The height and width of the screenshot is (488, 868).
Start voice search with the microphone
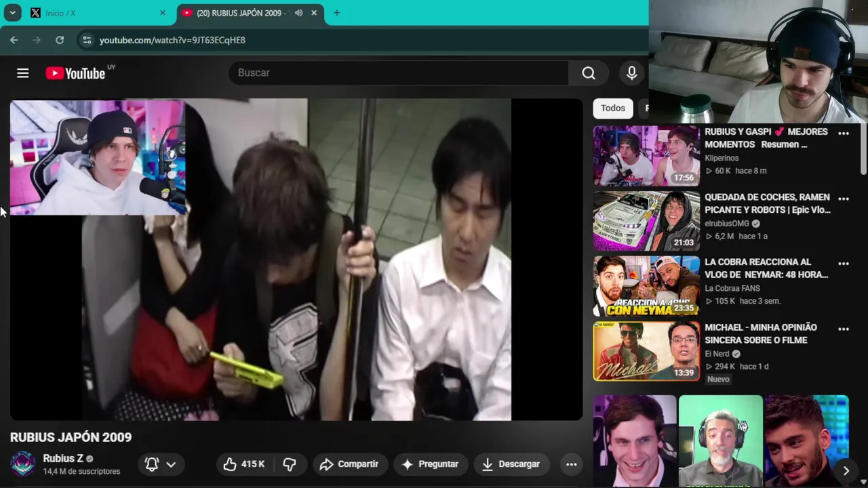(631, 73)
